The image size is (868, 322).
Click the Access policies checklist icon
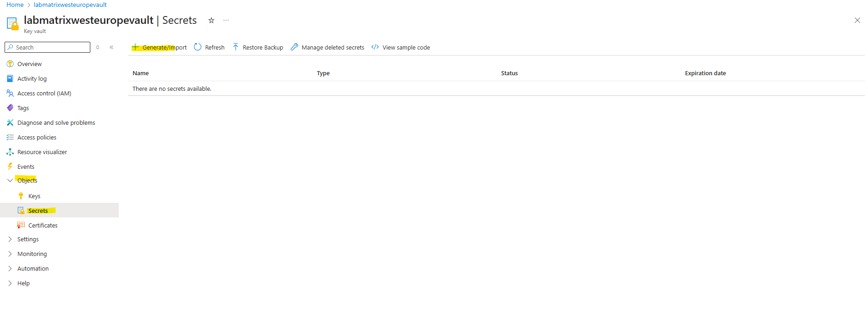coord(10,137)
